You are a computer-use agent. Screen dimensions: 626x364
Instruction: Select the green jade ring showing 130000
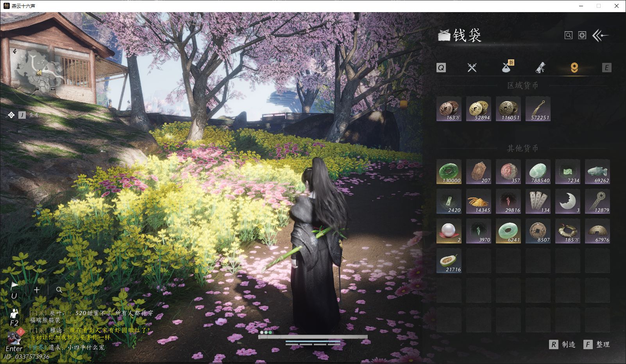449,171
